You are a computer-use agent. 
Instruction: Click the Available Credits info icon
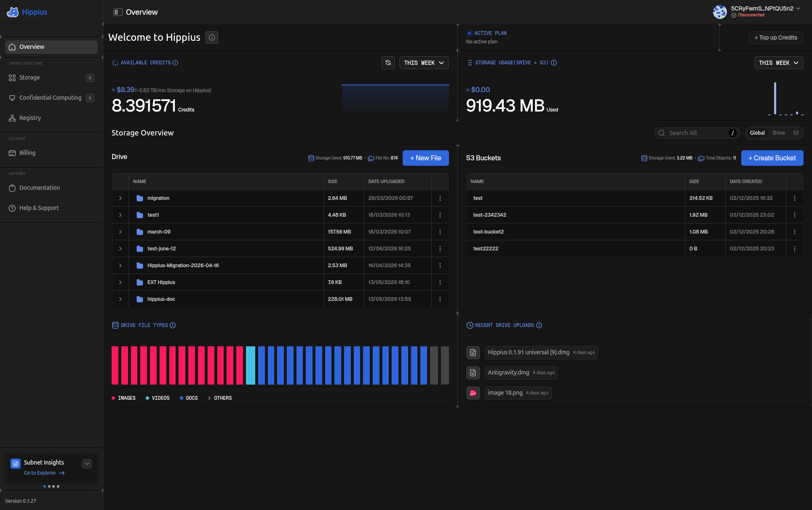(x=175, y=63)
